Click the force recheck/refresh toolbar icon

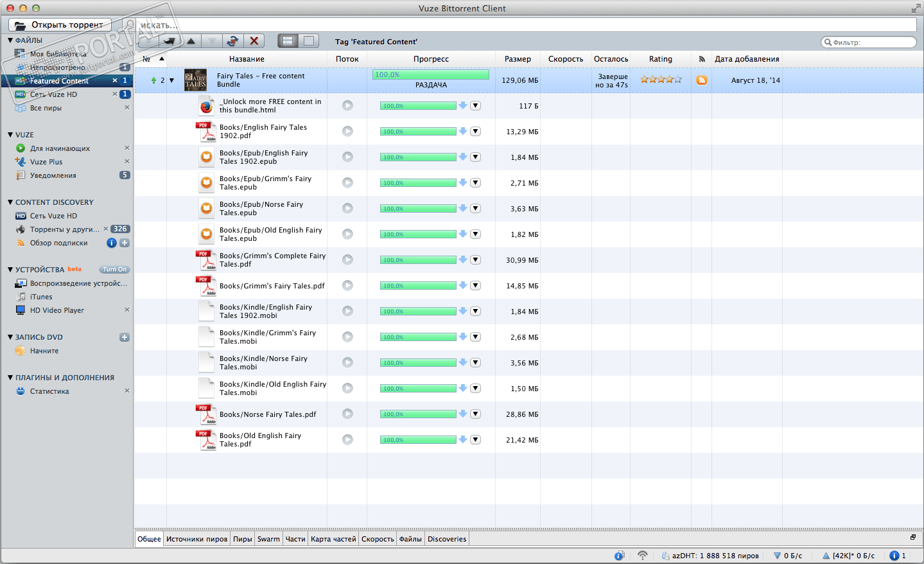pyautogui.click(x=232, y=41)
